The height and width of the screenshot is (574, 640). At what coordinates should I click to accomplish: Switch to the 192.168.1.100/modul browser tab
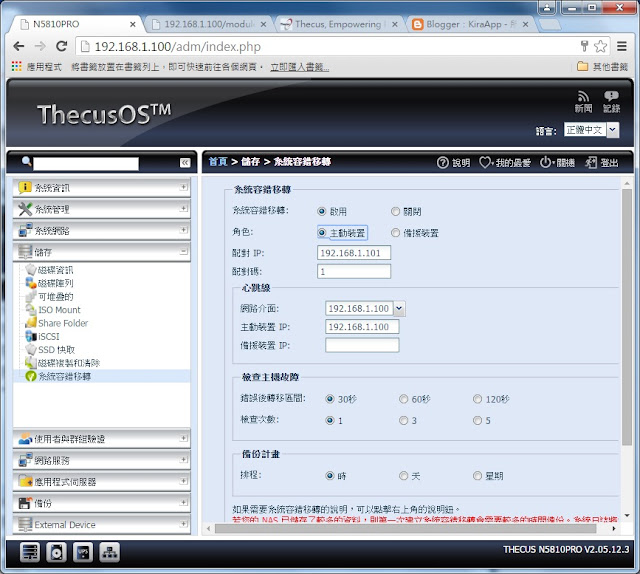208,24
